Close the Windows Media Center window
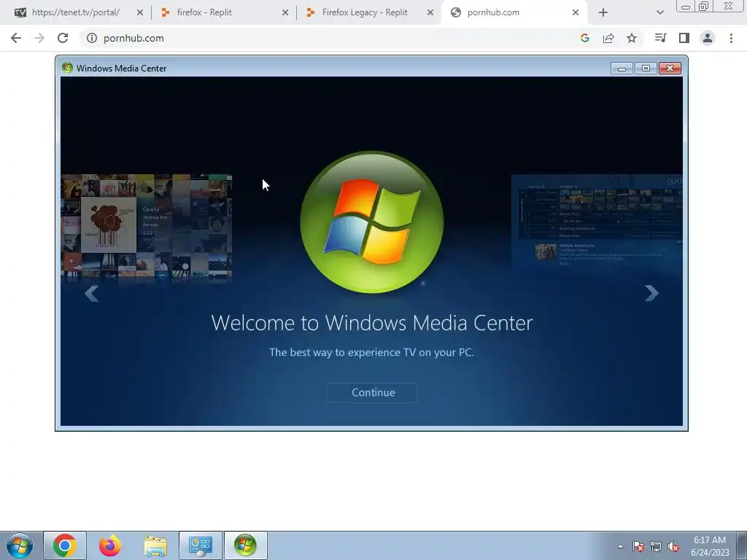747x560 pixels. pyautogui.click(x=670, y=69)
